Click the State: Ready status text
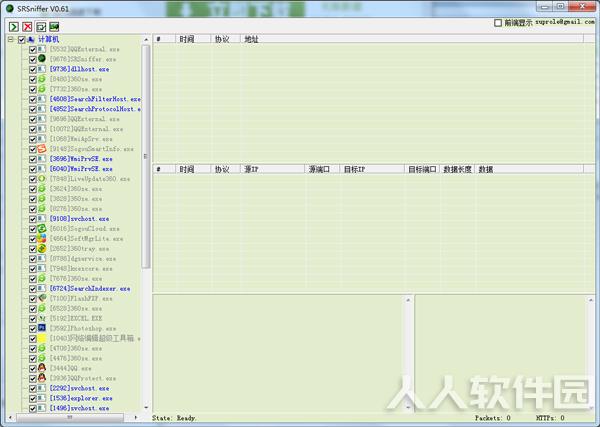The width and height of the screenshot is (600, 427). (174, 418)
